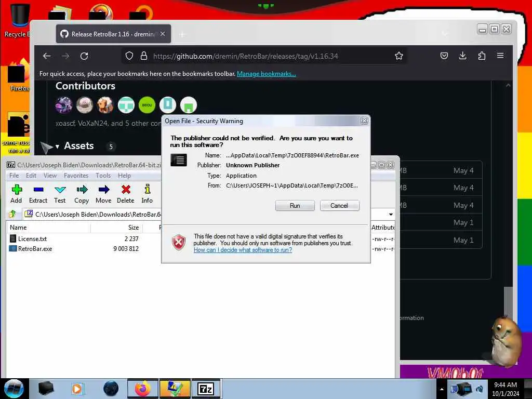Click the 7-Zip Extract toolbar icon
The width and height of the screenshot is (532, 399).
coord(38,194)
